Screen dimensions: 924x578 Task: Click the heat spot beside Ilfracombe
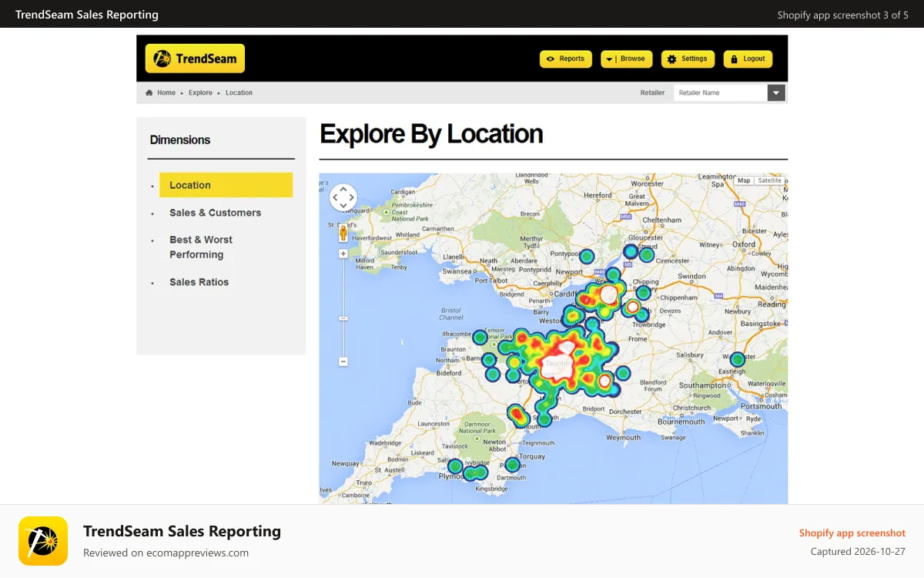tap(480, 338)
